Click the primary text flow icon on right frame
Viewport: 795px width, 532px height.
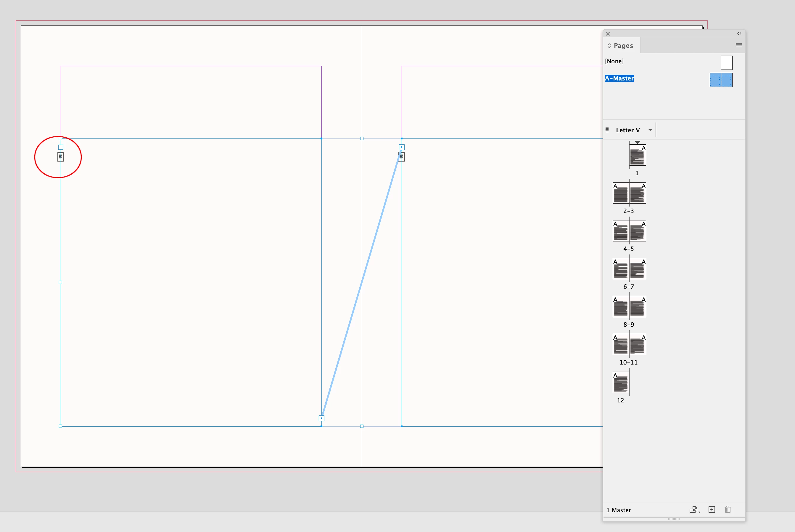402,157
